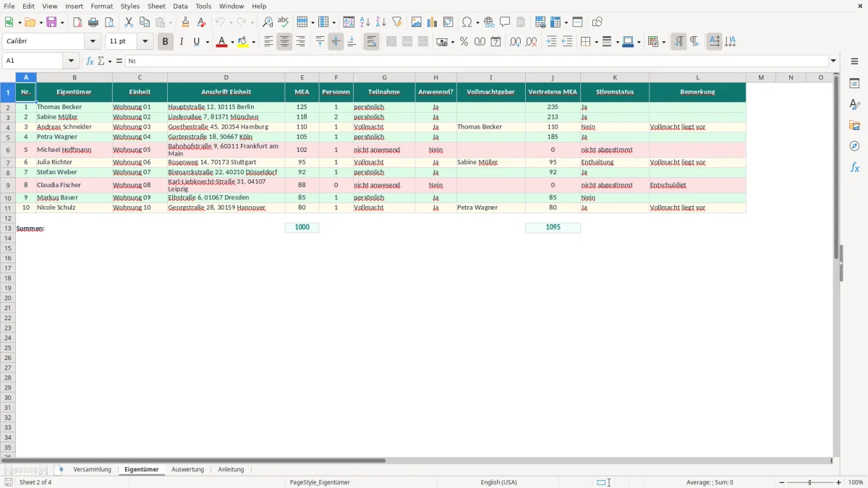868x488 pixels.
Task: Click the Clear Direct Formatting icon
Action: point(202,22)
